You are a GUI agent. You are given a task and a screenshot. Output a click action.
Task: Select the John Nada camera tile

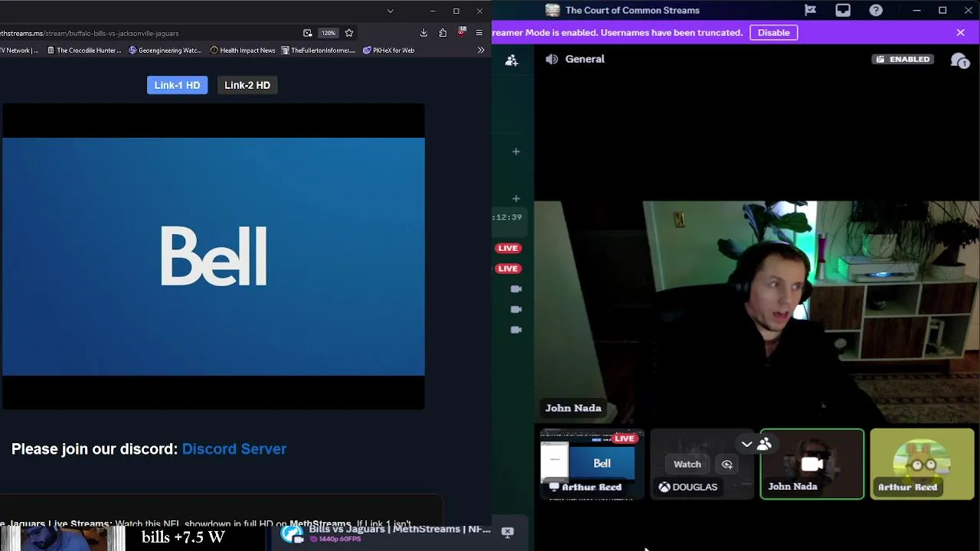tap(812, 464)
